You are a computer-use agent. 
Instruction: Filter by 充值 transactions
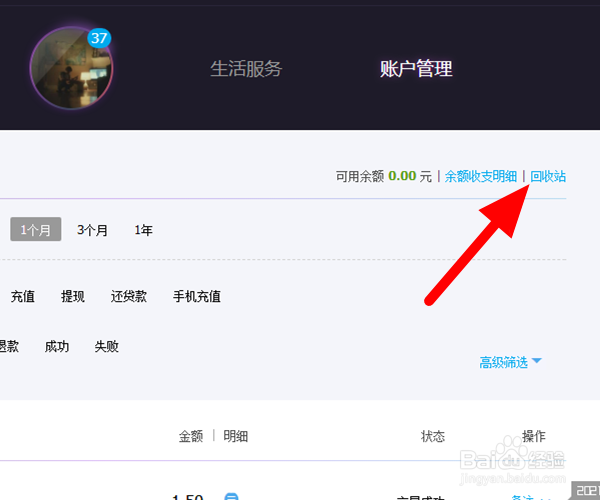pos(23,296)
